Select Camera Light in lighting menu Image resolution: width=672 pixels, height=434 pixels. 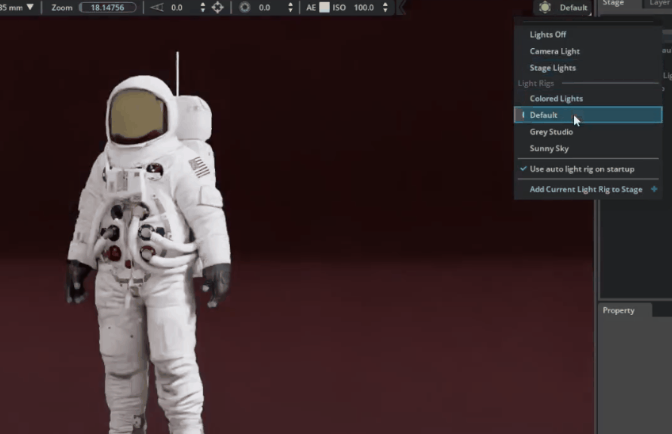pyautogui.click(x=554, y=51)
